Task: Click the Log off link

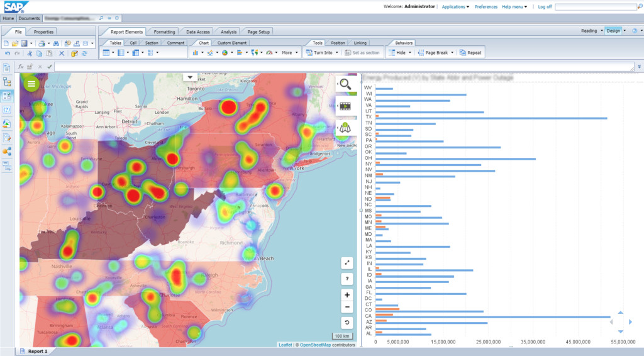Action: 545,6
